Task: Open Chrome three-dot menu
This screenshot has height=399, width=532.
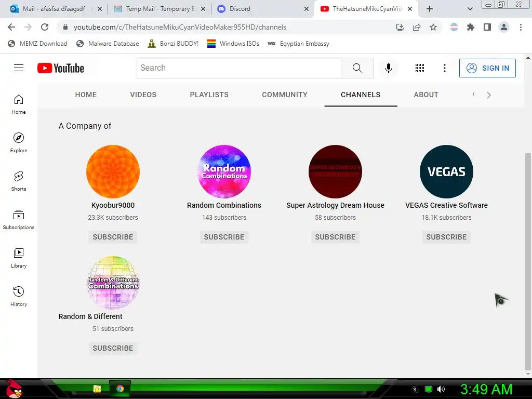Action: tap(521, 27)
